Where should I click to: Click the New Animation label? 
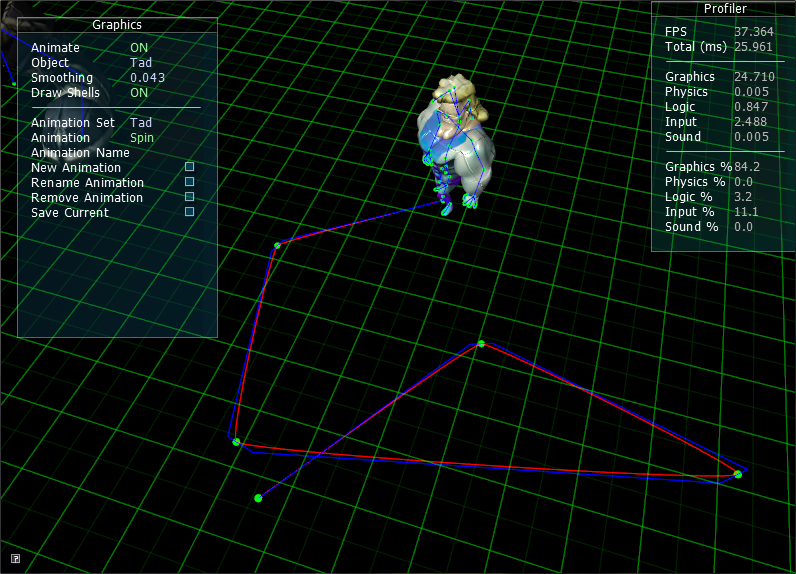click(x=76, y=168)
